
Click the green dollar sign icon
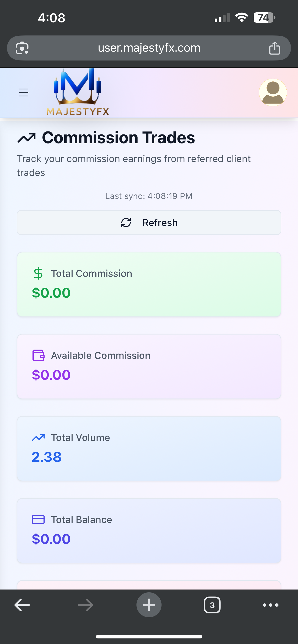(x=38, y=273)
